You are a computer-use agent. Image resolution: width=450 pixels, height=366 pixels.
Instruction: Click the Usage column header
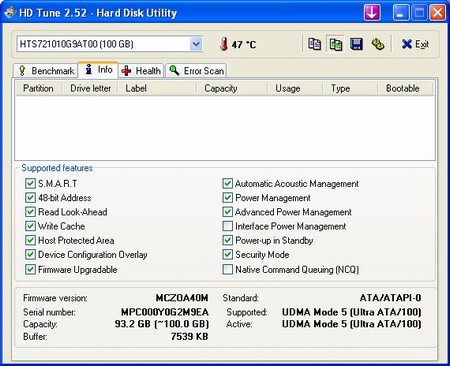click(x=295, y=88)
